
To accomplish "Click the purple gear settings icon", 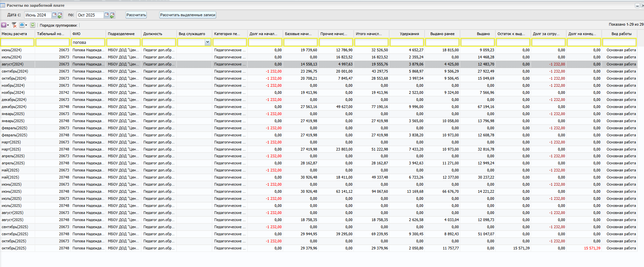I will click(4, 25).
